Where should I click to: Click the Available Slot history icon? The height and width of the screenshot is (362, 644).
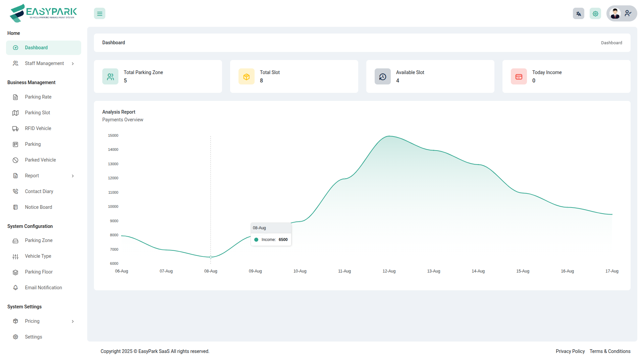(x=383, y=77)
